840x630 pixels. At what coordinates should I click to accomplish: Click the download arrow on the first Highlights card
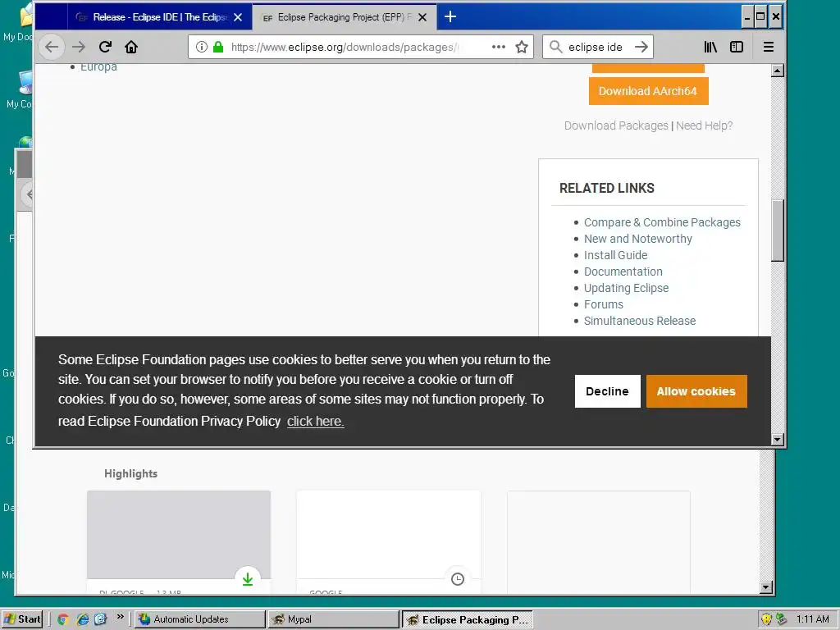(x=248, y=578)
